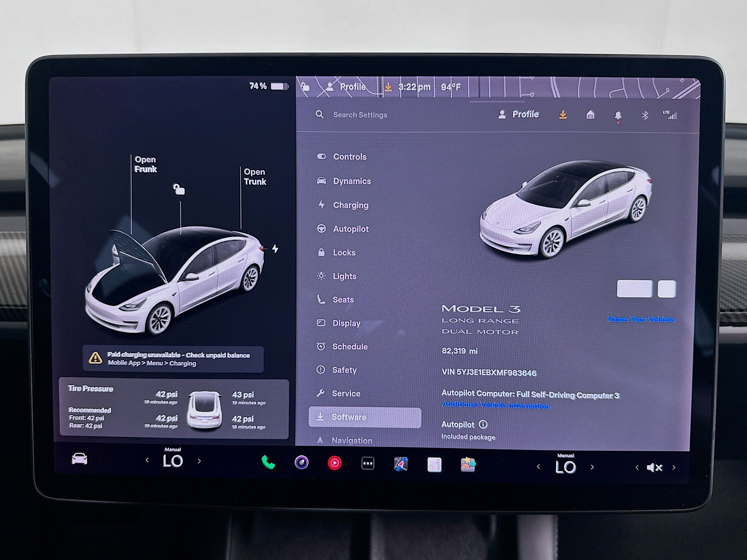
Task: Open the HomeLink garage icon
Action: tap(590, 115)
